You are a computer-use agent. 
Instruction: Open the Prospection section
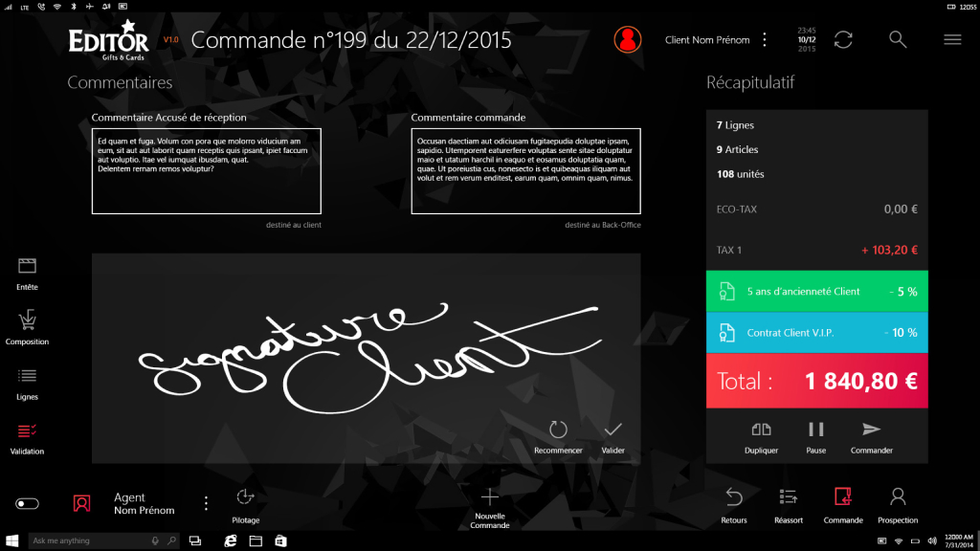click(898, 498)
